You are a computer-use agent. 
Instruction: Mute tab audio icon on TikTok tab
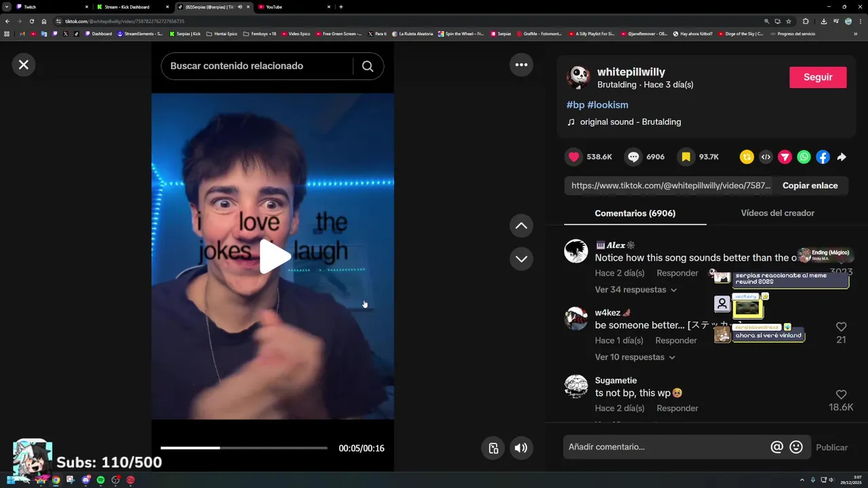pyautogui.click(x=239, y=7)
